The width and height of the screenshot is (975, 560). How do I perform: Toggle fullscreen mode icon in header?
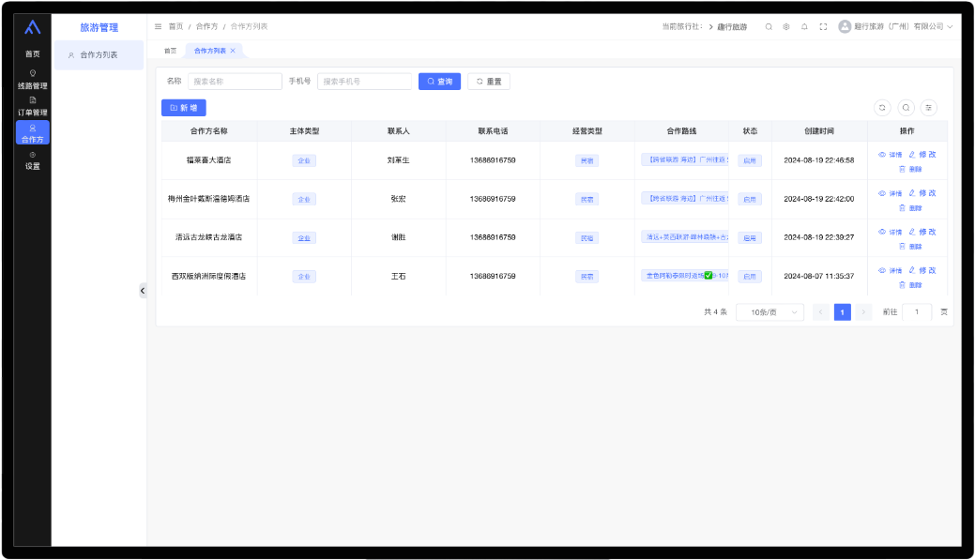coord(823,26)
